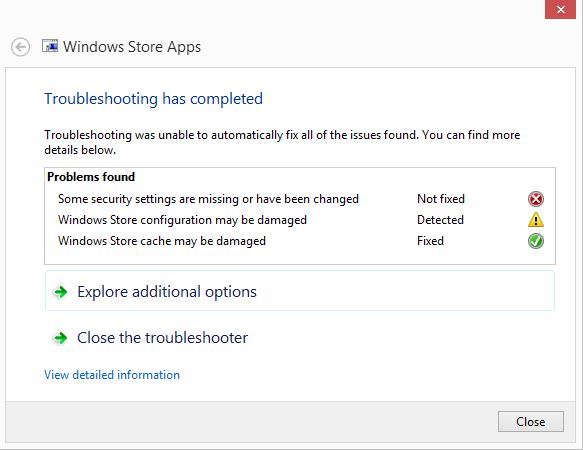The height and width of the screenshot is (450, 583).
Task: Select the security settings missing problem
Action: point(208,199)
